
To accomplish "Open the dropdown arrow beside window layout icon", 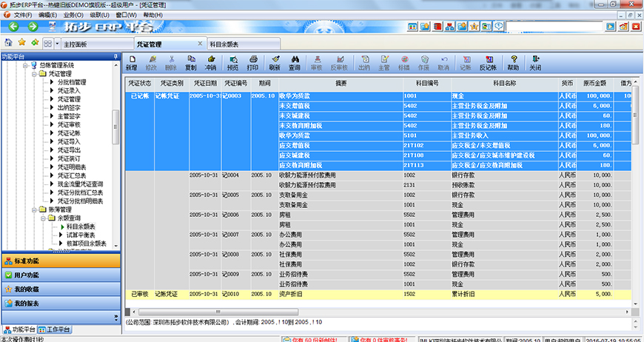I will (x=57, y=44).
